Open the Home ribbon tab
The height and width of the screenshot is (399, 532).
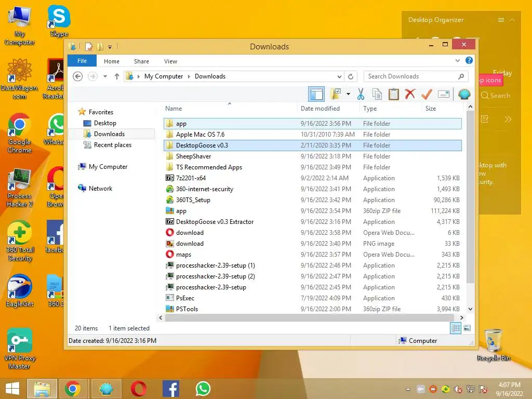112,61
